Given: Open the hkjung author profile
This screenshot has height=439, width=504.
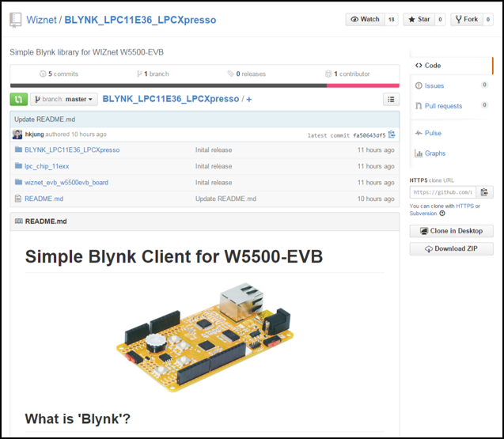Looking at the screenshot, I should pyautogui.click(x=34, y=134).
